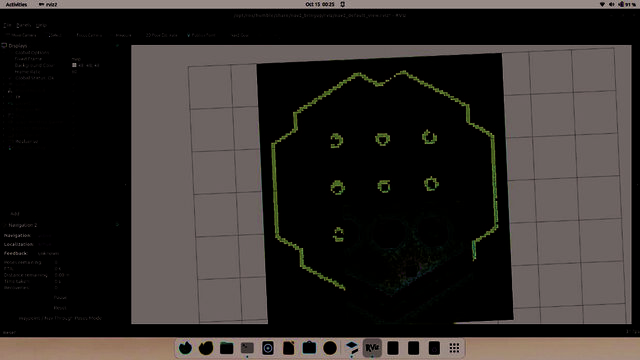Click the Waypoint / Nav Through Poses Mode button
Image resolution: width=640 pixels, height=360 pixels.
(x=60, y=318)
